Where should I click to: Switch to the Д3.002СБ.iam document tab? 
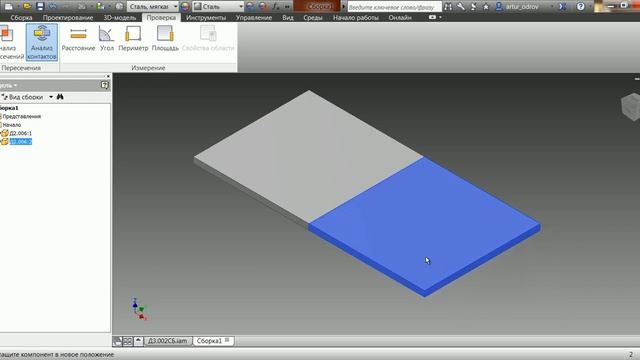[x=168, y=341]
